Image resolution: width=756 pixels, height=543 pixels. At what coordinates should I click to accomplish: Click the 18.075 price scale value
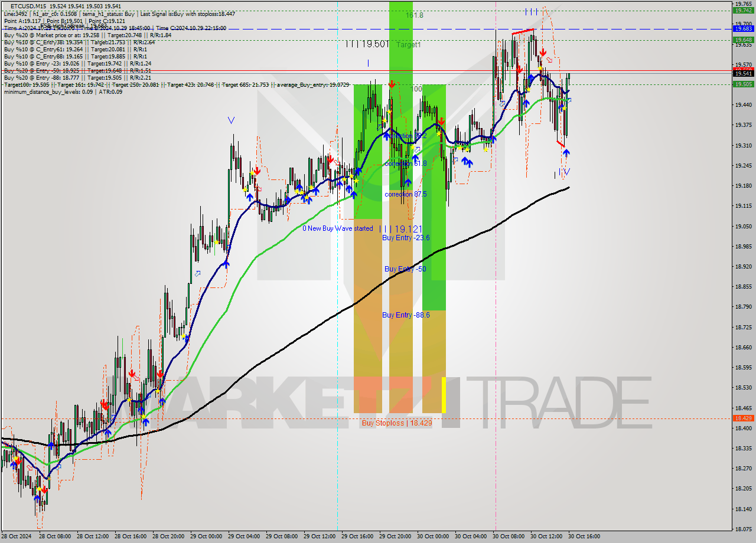click(x=743, y=529)
